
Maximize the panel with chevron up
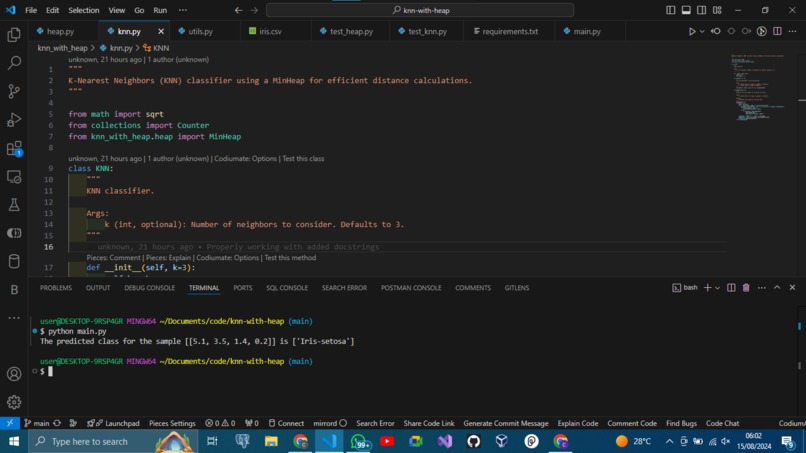click(777, 288)
